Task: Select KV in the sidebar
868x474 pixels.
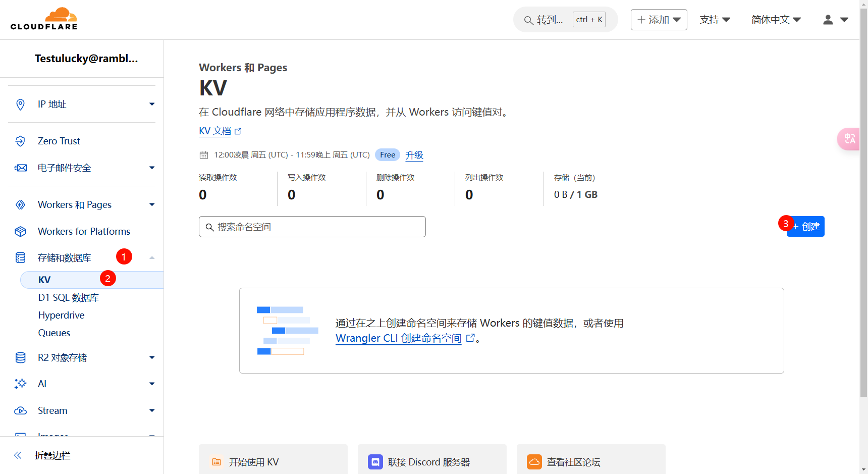Action: click(x=92, y=280)
